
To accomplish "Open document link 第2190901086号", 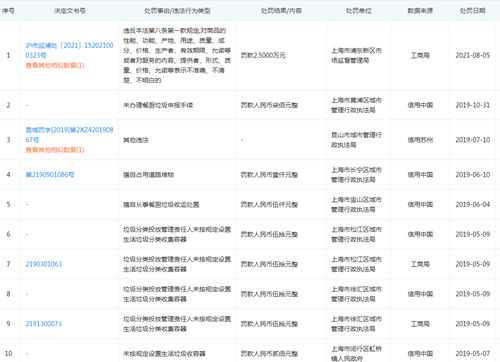I will pos(50,175).
